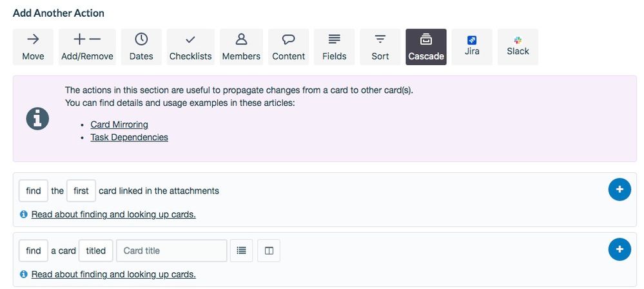Toggle the 'first' option for linked card
644x289 pixels.
(81, 191)
